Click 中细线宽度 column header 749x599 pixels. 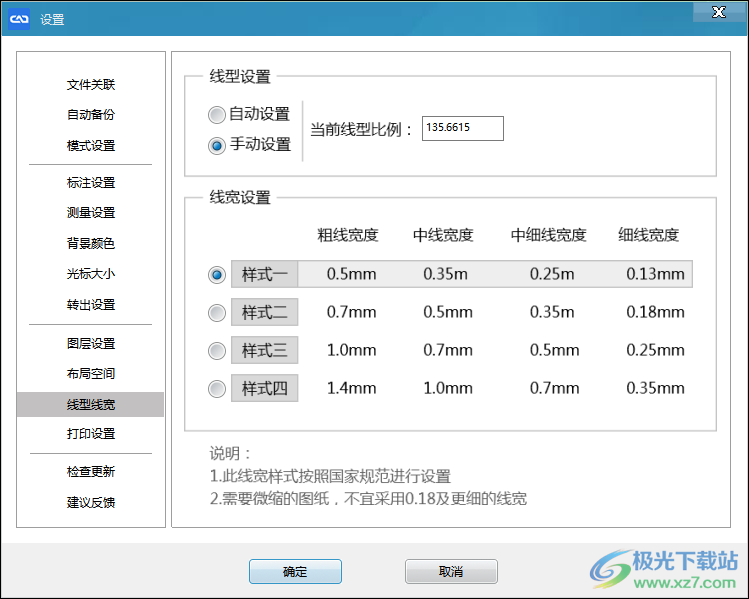[548, 235]
